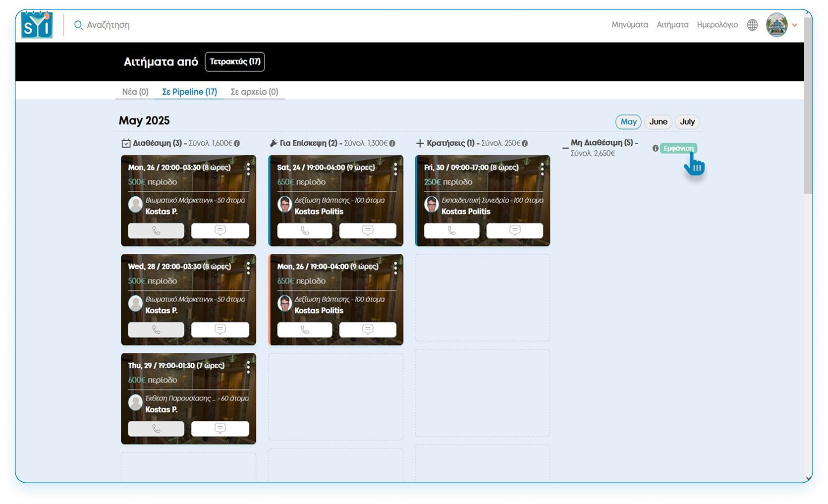Open the Τετρακτύς (17) venue selector
The image size is (828, 504).
tap(235, 62)
